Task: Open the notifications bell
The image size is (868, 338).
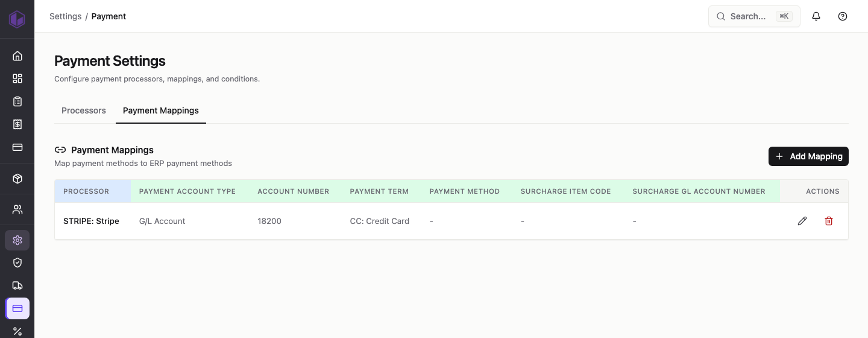Action: tap(816, 16)
